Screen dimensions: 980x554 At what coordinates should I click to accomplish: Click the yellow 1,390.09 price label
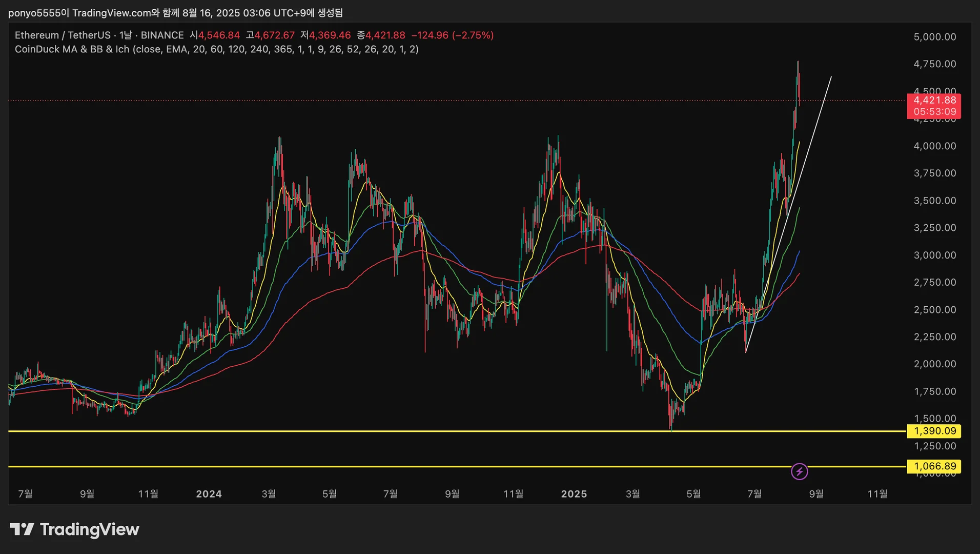tap(934, 431)
